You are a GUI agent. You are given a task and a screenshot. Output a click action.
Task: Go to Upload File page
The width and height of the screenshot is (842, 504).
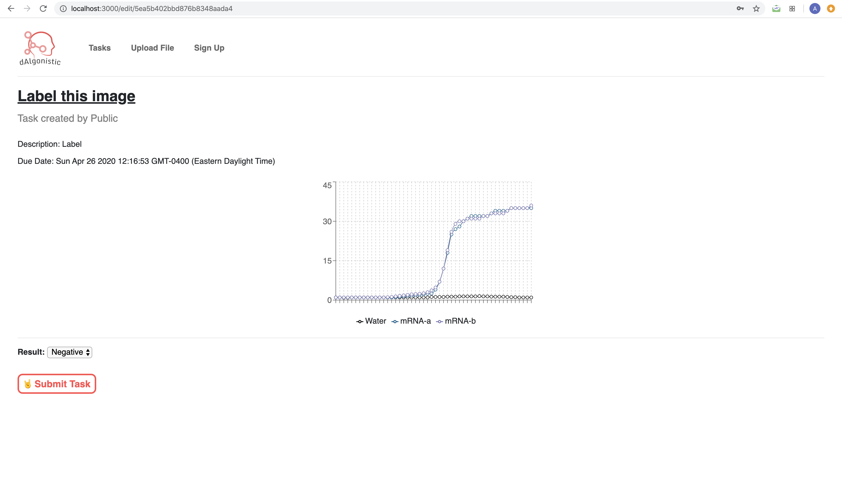[x=152, y=48]
